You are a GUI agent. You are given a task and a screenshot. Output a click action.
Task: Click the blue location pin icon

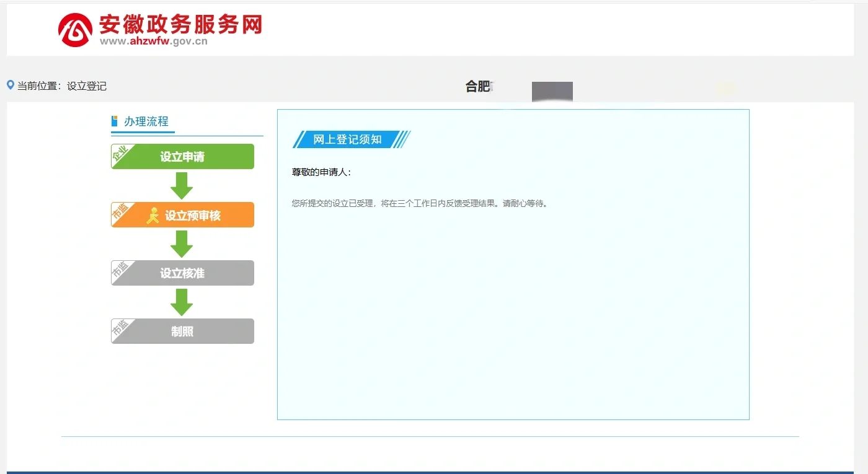click(x=10, y=86)
